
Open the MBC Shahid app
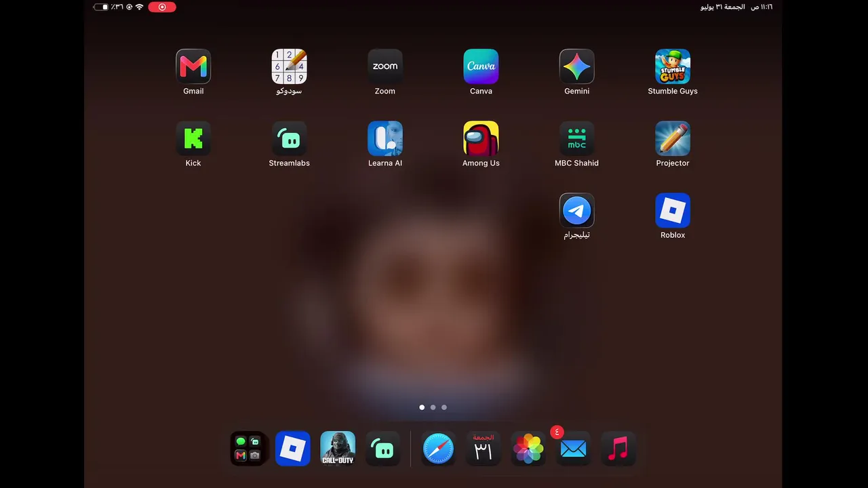577,138
